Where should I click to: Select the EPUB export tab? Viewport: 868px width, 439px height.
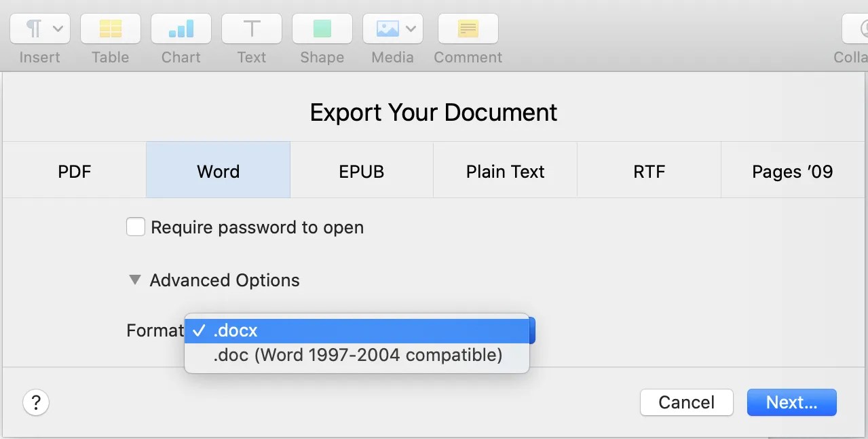[x=361, y=171]
